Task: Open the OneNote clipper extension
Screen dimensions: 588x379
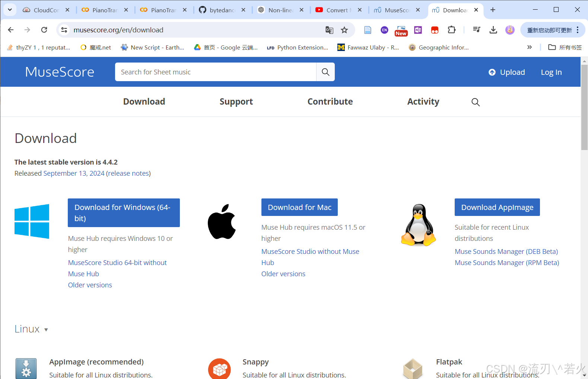Action: point(418,30)
